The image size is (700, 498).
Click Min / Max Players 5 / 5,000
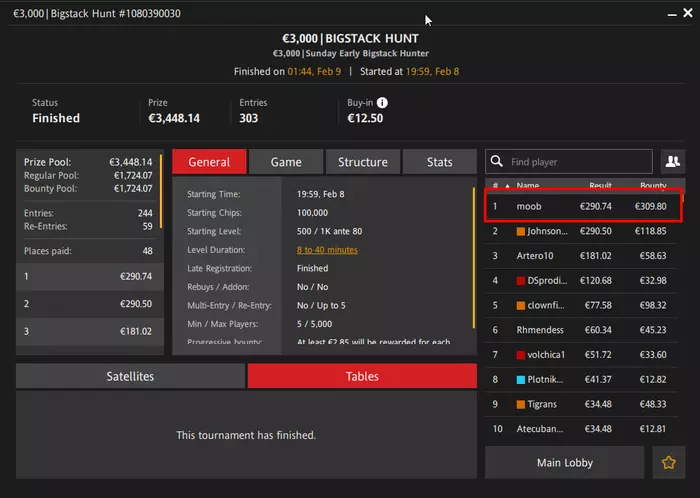pyautogui.click(x=314, y=324)
